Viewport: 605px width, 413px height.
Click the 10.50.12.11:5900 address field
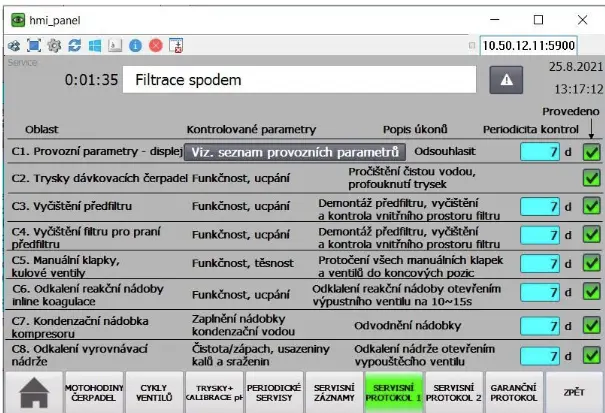coord(528,46)
